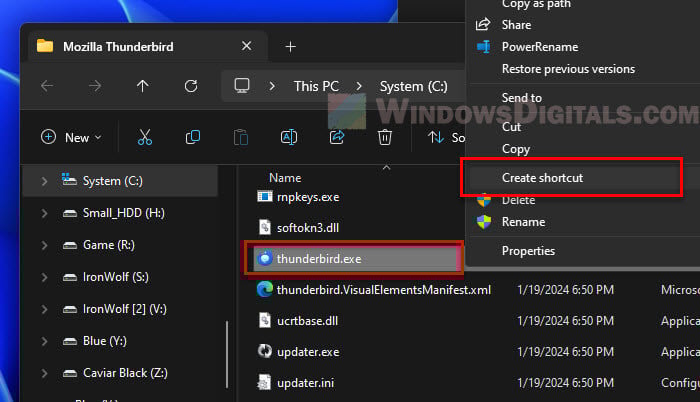Click the rnpkeys.exe file icon
The width and height of the screenshot is (700, 402).
[x=265, y=196]
